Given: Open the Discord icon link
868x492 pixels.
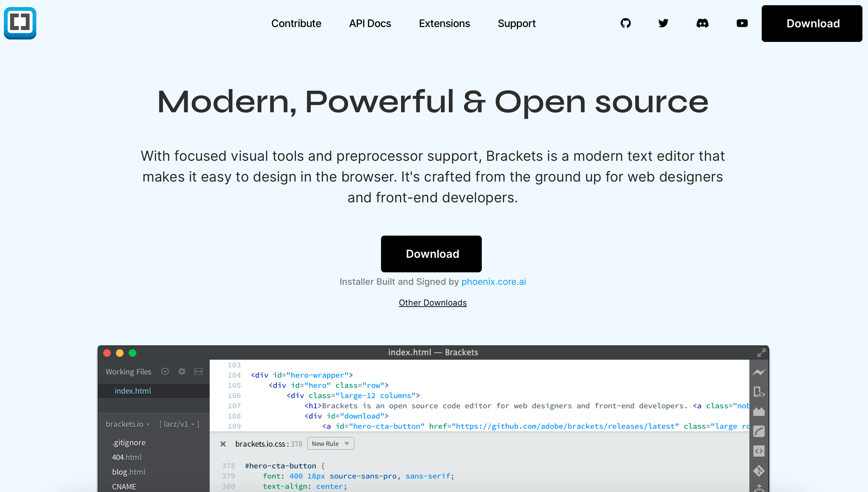Looking at the screenshot, I should [702, 23].
